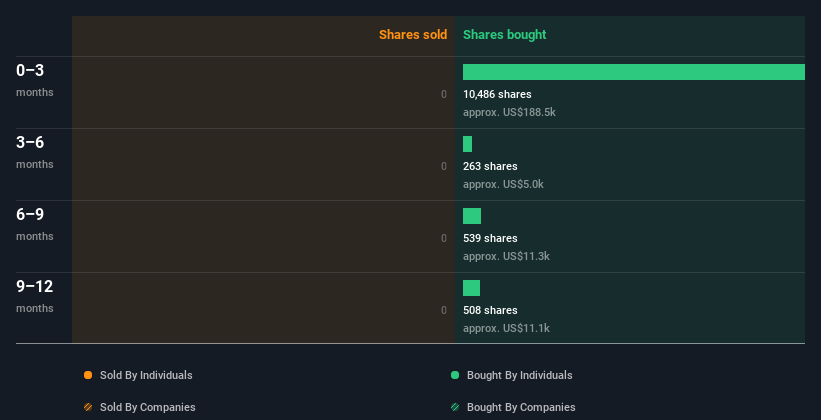This screenshot has height=420, width=821.
Task: Click the Shares sold column header
Action: coord(413,35)
